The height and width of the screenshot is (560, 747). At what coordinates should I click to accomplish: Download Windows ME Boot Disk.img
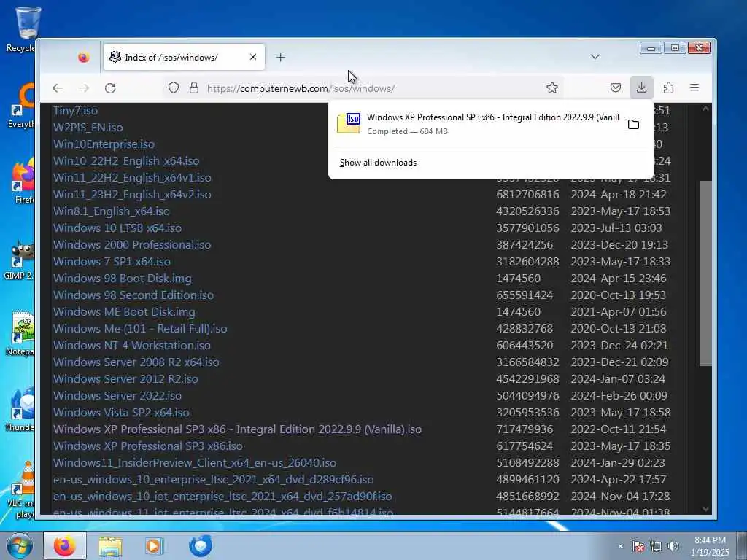(x=124, y=312)
